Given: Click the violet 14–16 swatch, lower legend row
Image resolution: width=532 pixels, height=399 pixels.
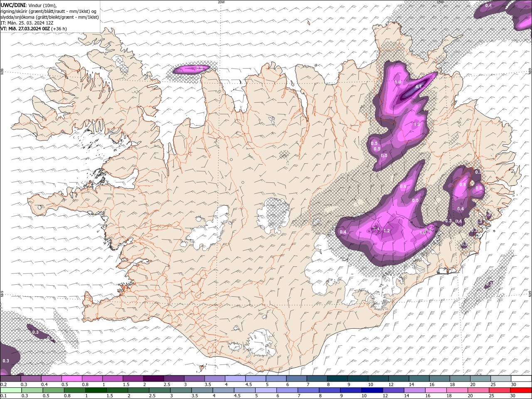Looking at the screenshot, I should click(x=414, y=390).
